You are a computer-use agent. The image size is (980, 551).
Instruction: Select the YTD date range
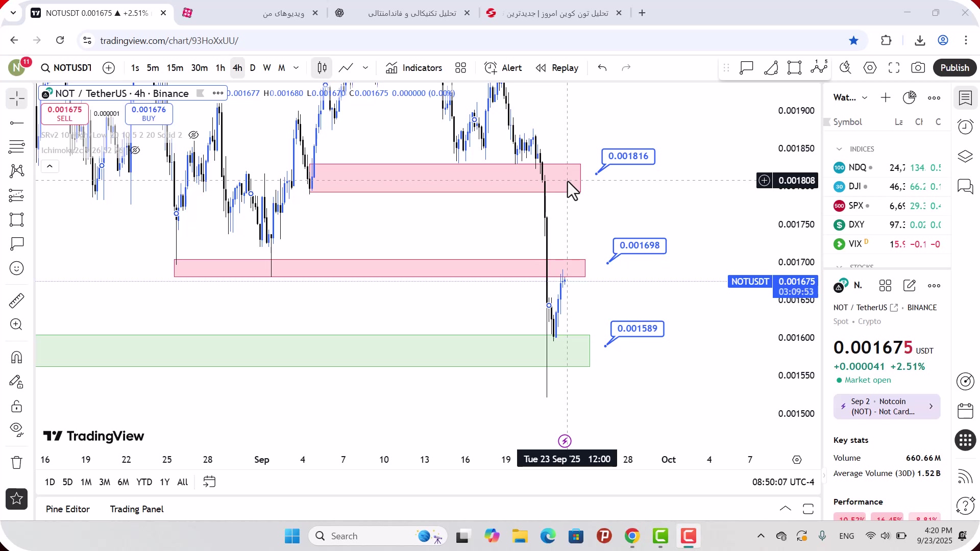tap(144, 482)
